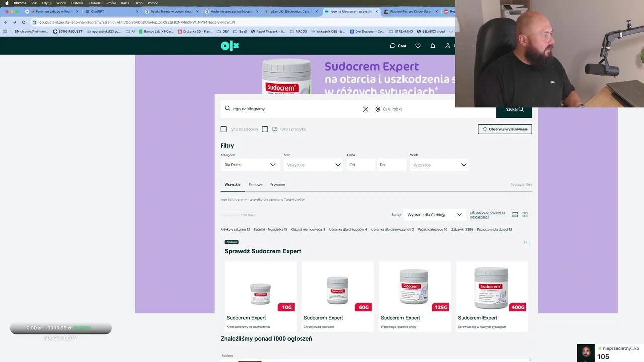Enable 'Tylko z przesyłką' checkbox
Image resolution: width=644 pixels, height=362 pixels.
coord(265,129)
